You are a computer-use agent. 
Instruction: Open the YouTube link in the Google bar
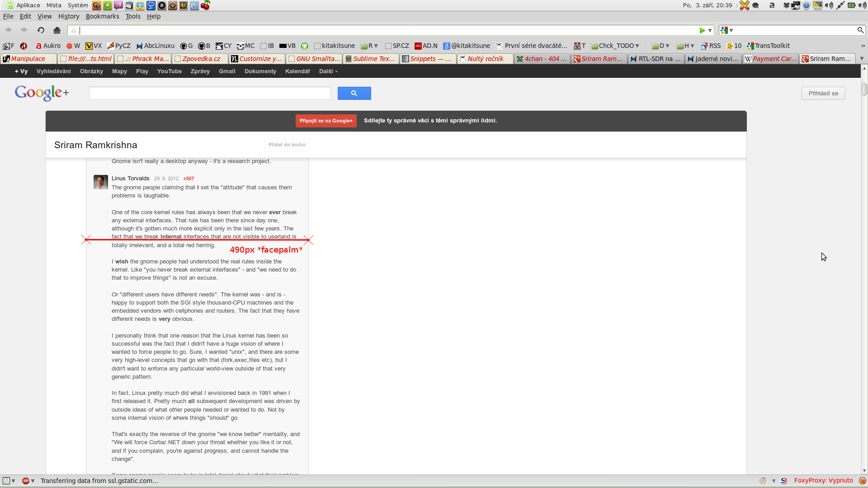pos(170,71)
